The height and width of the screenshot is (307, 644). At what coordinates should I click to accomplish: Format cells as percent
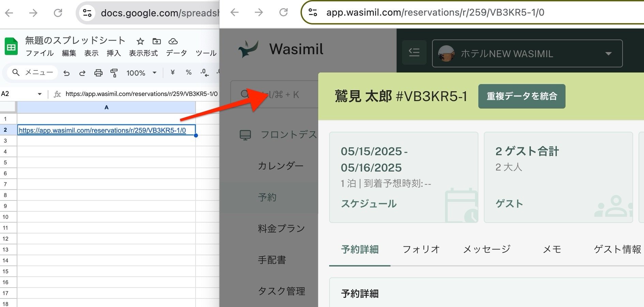(188, 72)
